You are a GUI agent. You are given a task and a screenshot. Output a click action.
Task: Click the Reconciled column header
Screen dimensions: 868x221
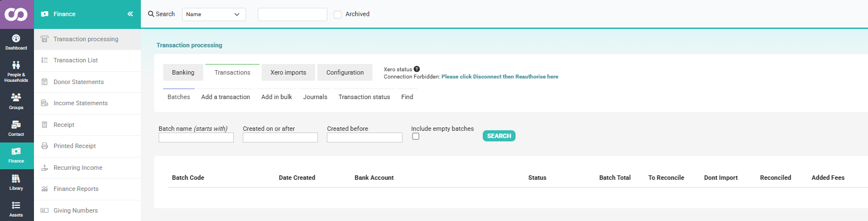(x=776, y=178)
